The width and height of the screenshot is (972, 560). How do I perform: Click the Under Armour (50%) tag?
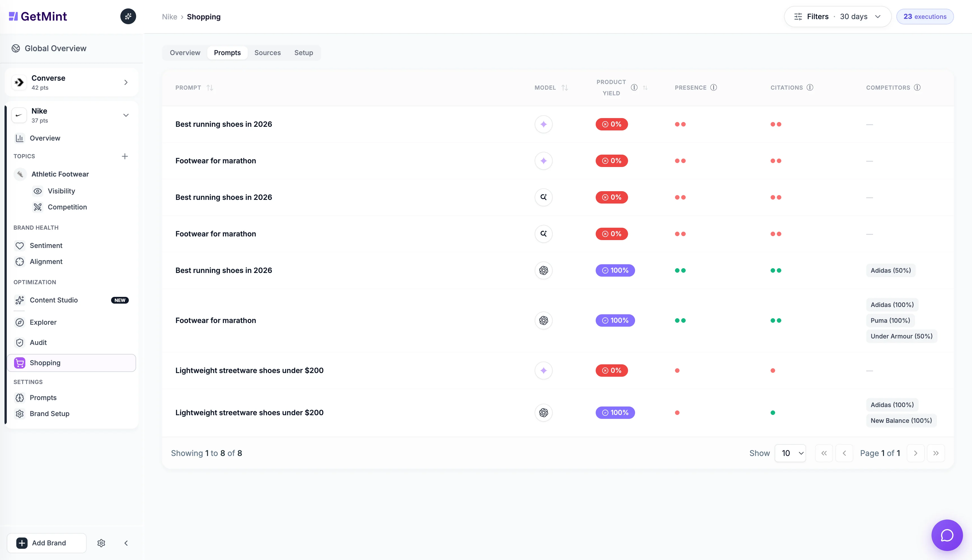(902, 336)
